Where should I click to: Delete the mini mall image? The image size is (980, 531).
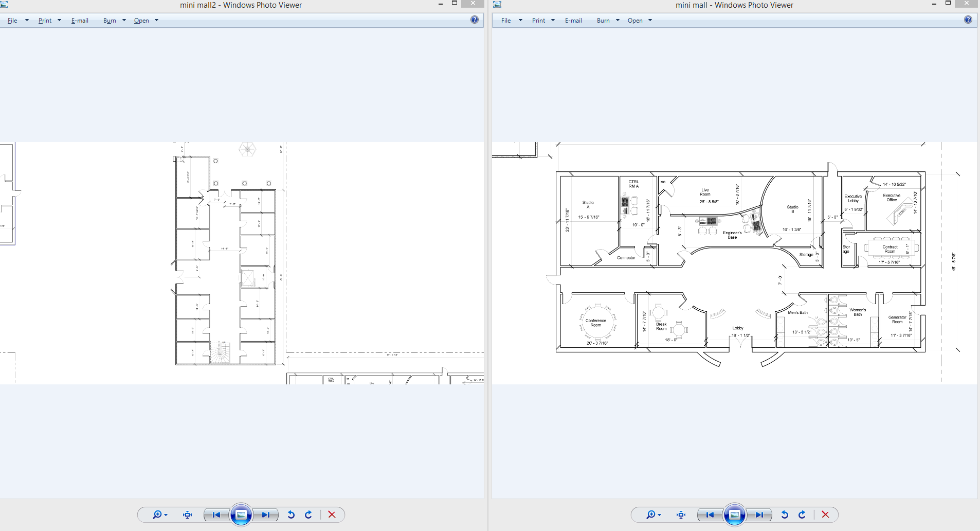click(824, 515)
